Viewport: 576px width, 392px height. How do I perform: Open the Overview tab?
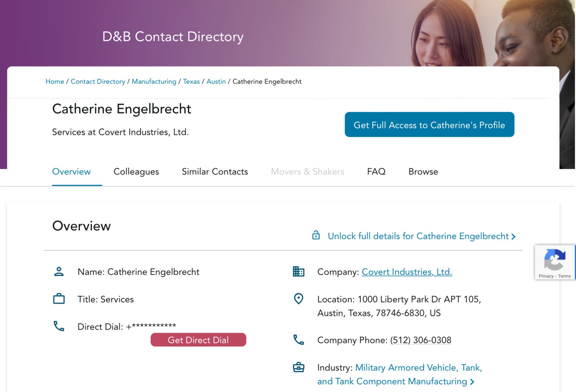pos(72,172)
